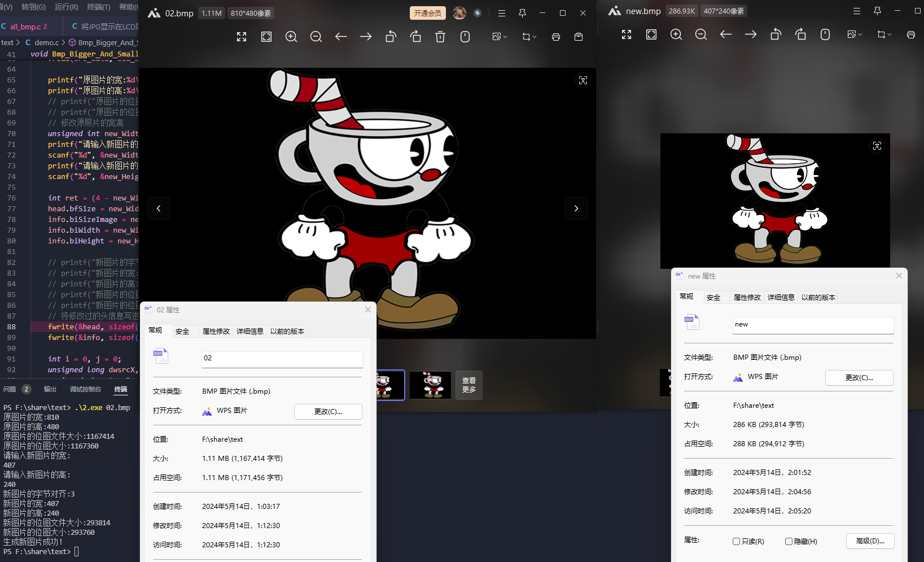924x562 pixels.
Task: Open 安全 tab in the new properties dialog
Action: [x=713, y=298]
